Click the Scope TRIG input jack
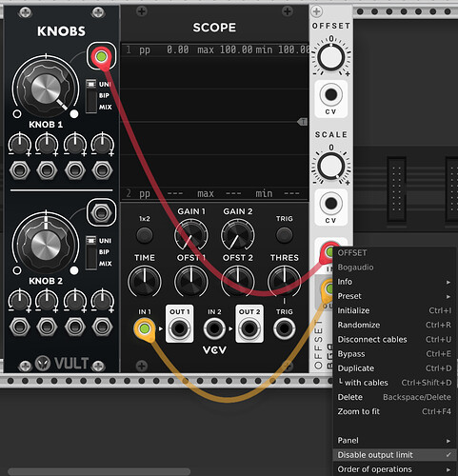This screenshot has width=458, height=476. coord(284,328)
